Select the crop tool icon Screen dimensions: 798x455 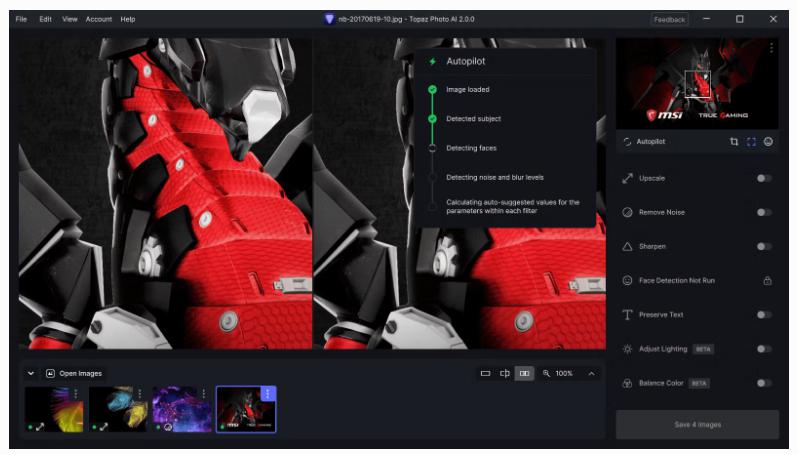734,142
